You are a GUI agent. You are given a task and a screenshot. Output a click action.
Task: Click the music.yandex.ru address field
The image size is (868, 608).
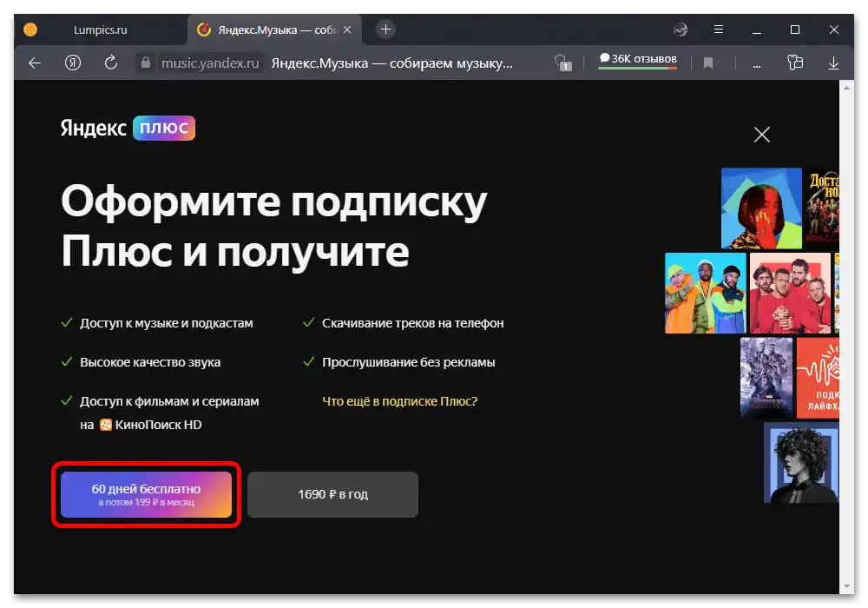point(210,63)
